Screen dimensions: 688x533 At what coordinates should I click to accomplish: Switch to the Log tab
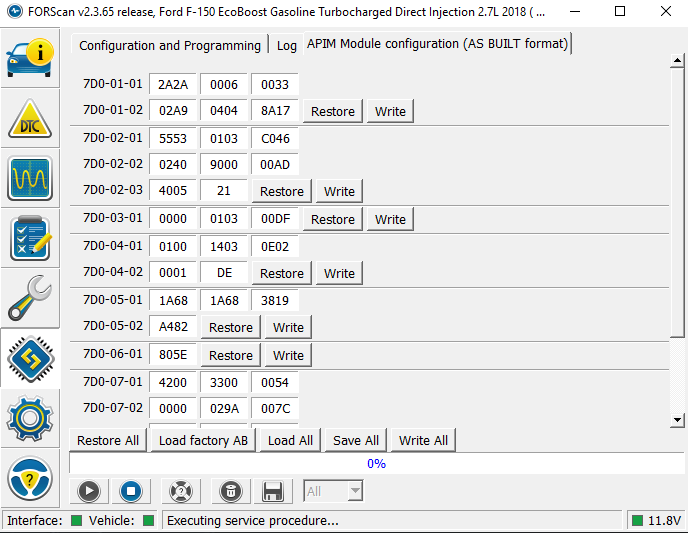click(287, 46)
